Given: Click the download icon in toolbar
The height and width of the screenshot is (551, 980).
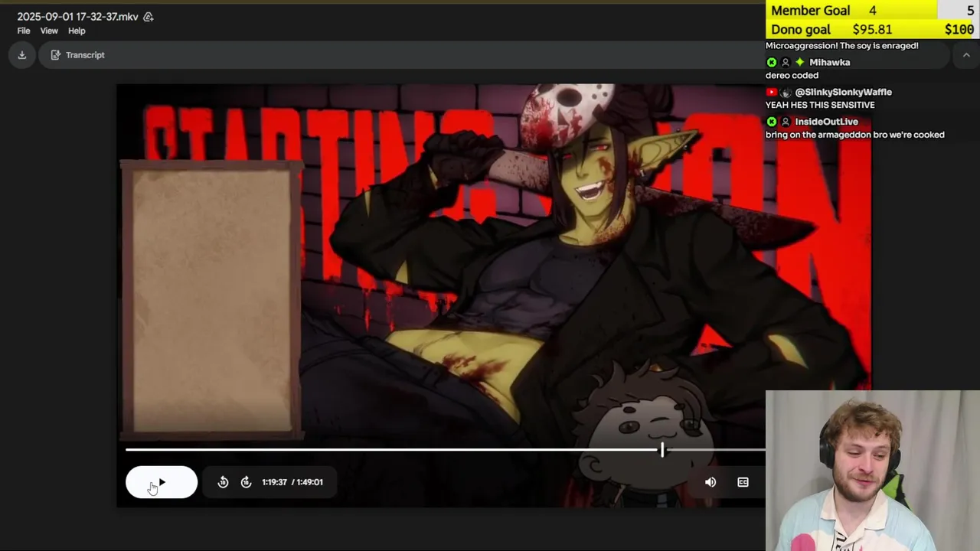Looking at the screenshot, I should coord(21,55).
